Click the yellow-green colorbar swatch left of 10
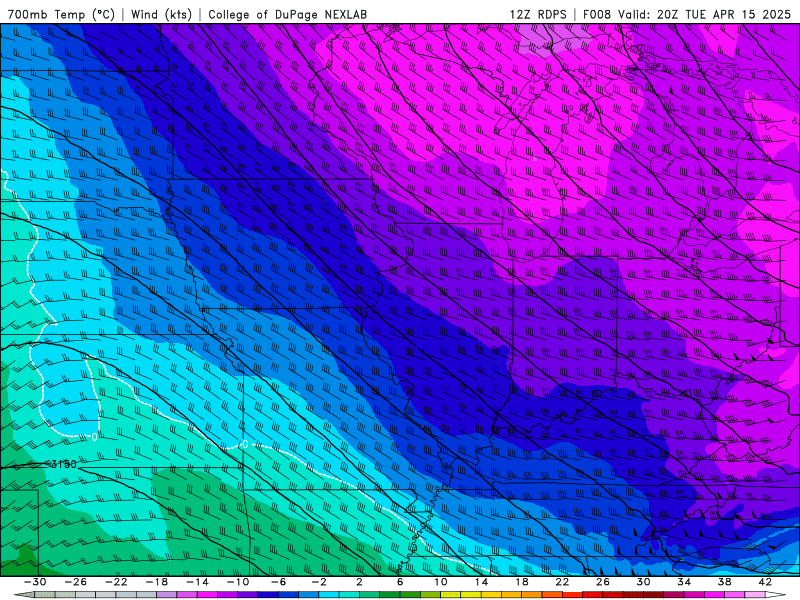This screenshot has height=600, width=800. tap(430, 595)
